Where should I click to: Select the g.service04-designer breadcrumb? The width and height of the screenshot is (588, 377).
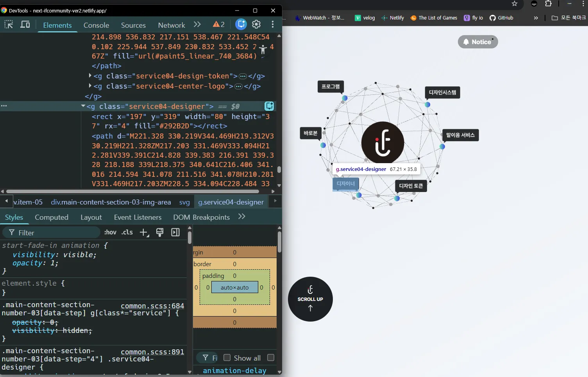tap(231, 202)
